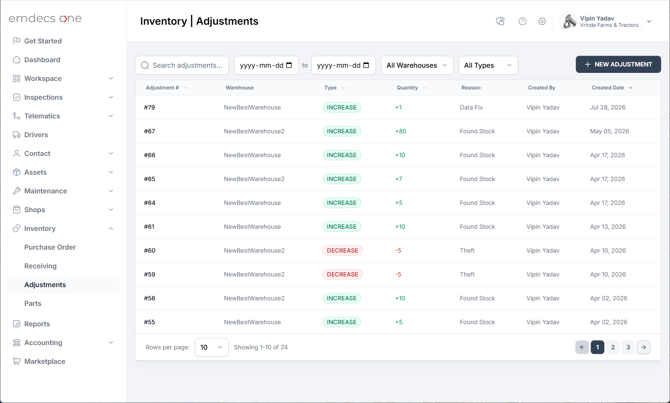Click quantity +80 in row #67
Viewport: 670px width, 403px height.
click(401, 131)
